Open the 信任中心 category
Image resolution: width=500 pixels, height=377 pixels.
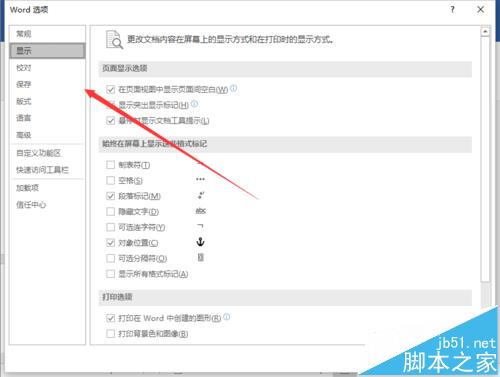[x=47, y=205]
